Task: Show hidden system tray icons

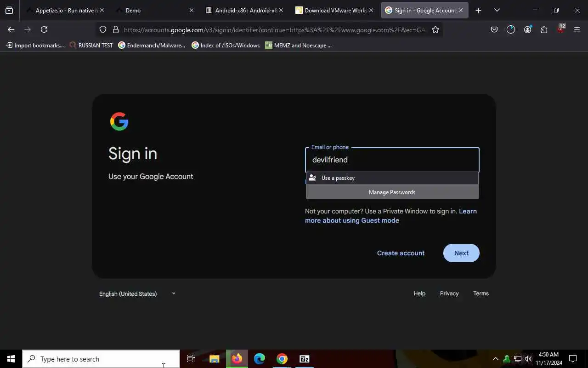Action: (x=495, y=359)
